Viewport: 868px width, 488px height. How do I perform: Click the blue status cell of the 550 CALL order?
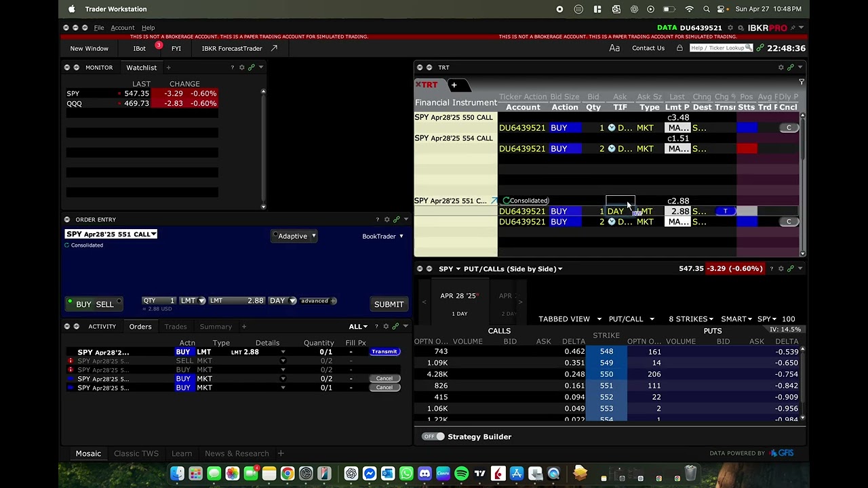coord(747,127)
